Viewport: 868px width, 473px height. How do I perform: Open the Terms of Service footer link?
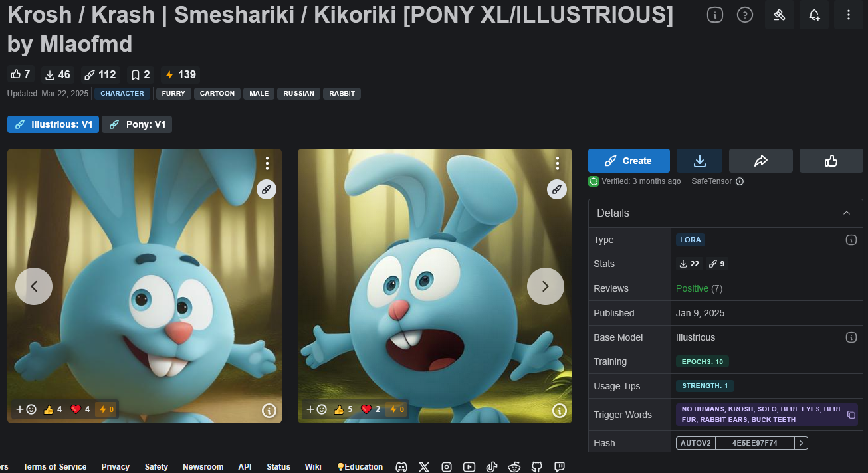click(54, 467)
